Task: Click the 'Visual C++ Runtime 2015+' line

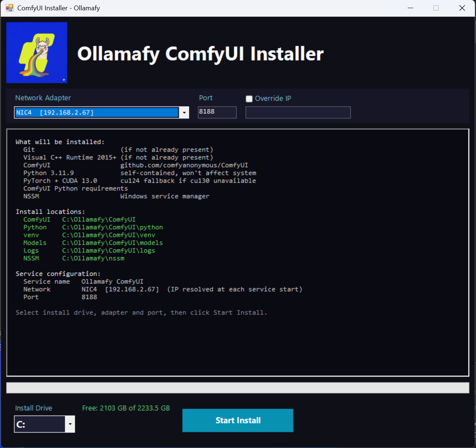Action: [70, 157]
